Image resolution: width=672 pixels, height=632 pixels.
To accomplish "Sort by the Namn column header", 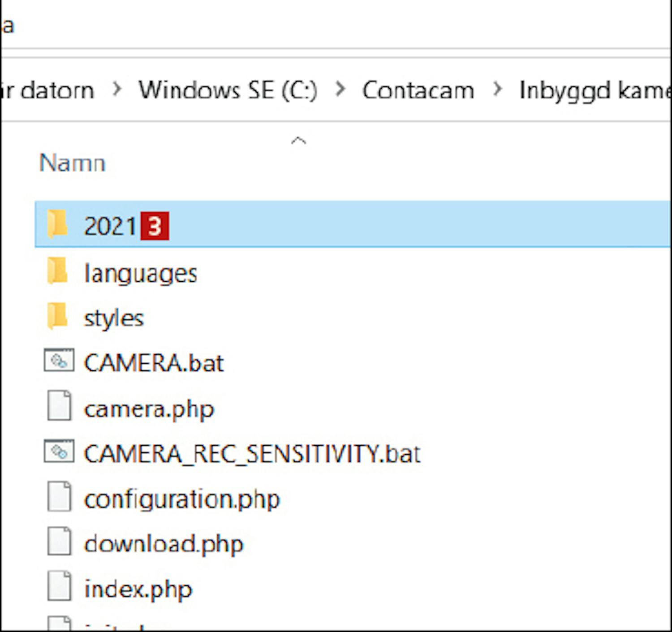I will click(73, 163).
